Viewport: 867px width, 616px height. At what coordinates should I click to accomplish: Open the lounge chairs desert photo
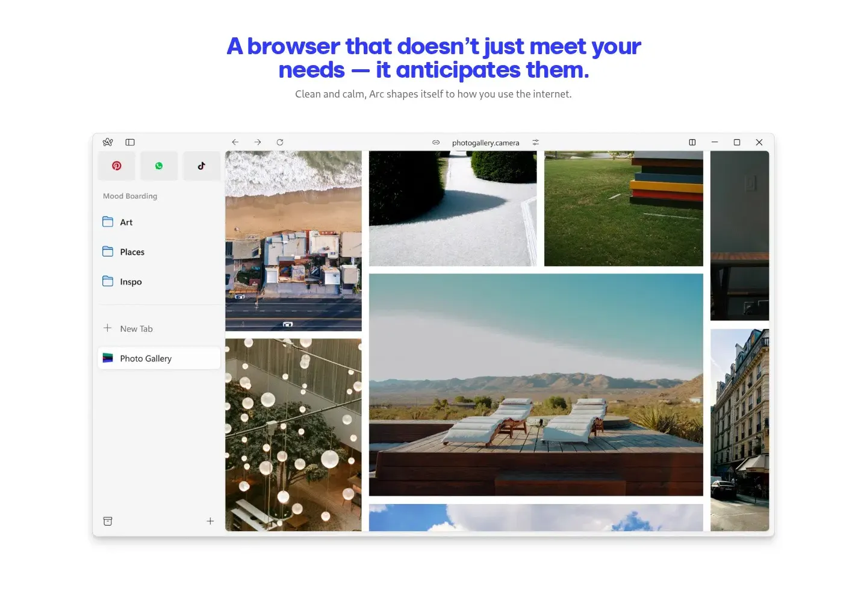[536, 385]
